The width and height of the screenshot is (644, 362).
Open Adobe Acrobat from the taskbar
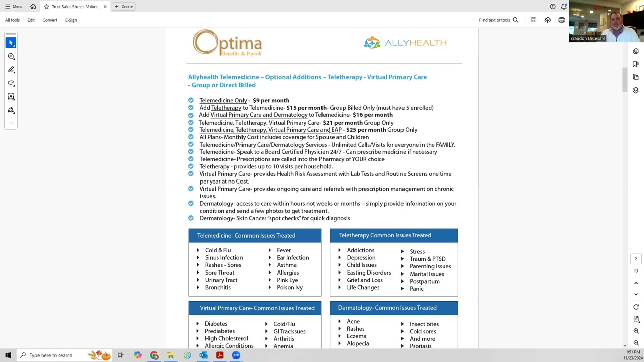(x=220, y=355)
